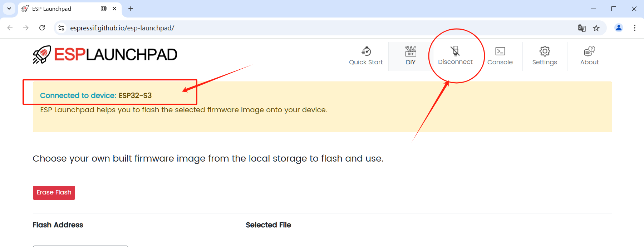Open the Console view
644x247 pixels.
point(500,56)
